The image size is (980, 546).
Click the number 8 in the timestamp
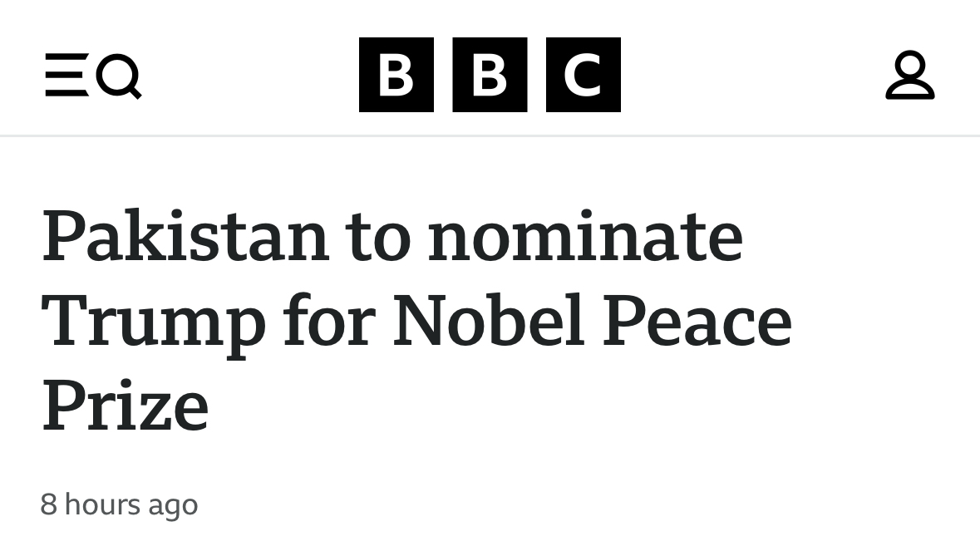pyautogui.click(x=48, y=504)
